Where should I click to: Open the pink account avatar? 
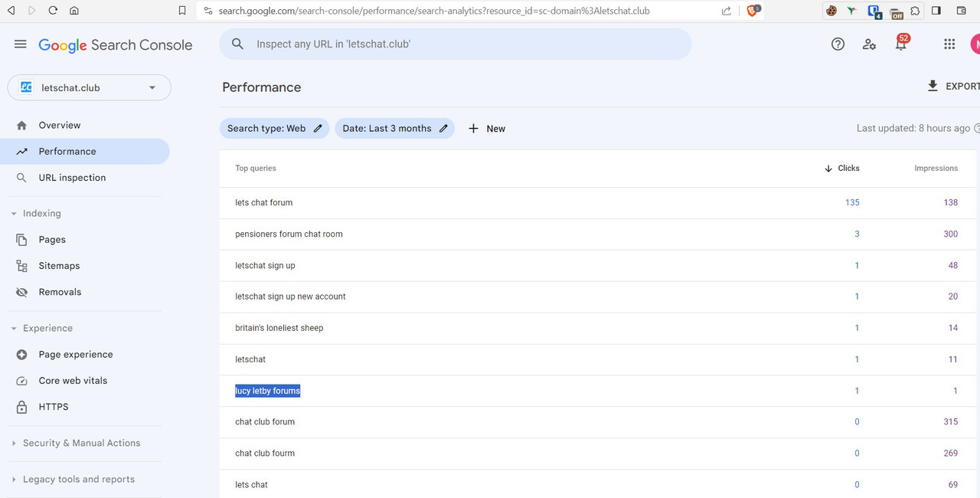pos(975,44)
